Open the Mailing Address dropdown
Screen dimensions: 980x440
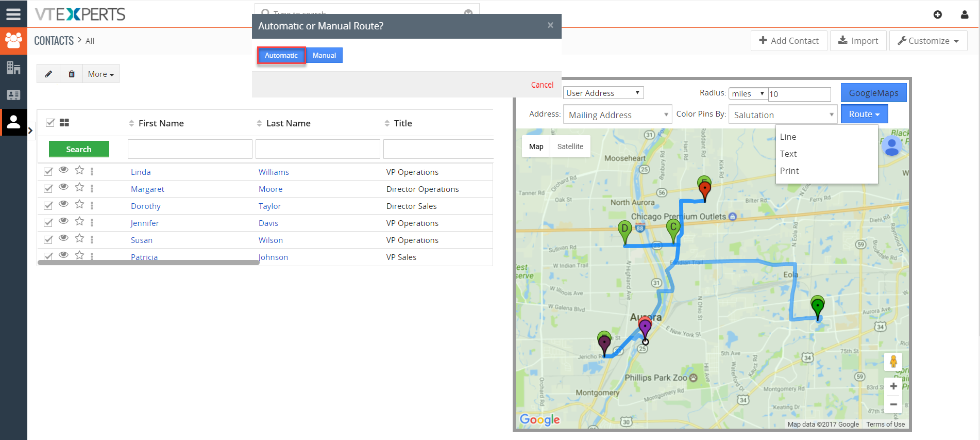(617, 115)
